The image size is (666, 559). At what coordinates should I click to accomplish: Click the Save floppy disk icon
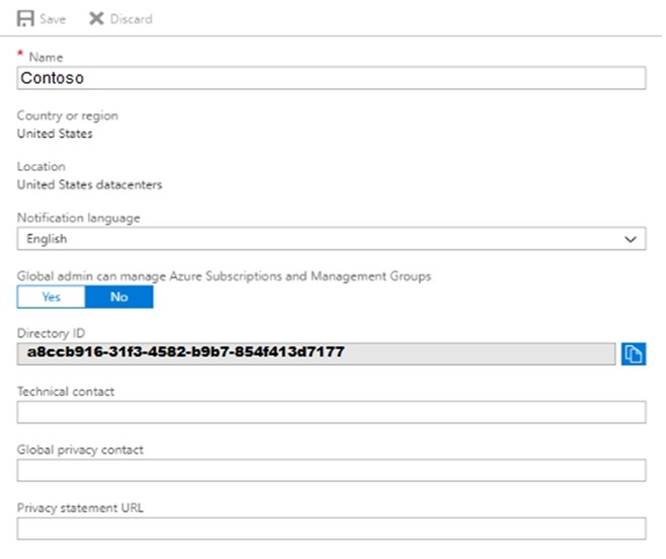click(x=25, y=19)
